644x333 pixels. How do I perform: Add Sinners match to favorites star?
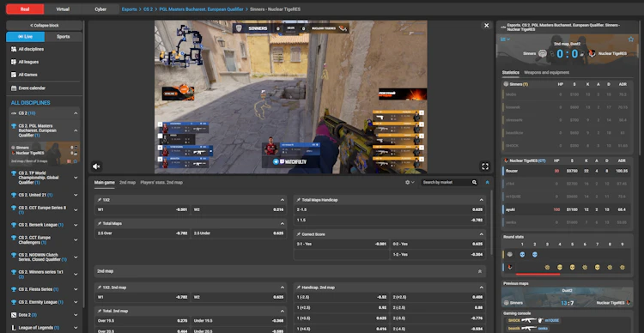[x=631, y=39]
